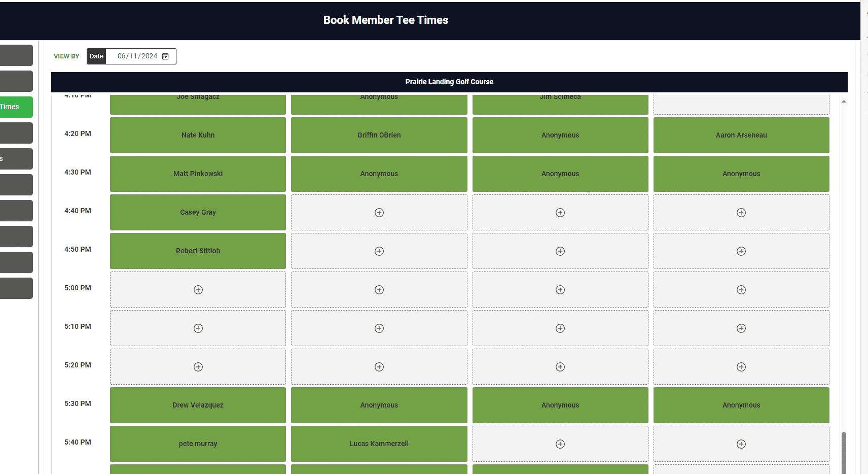Open Nate Kuhn's 4:20 PM booking
Viewport: 868px width, 474px height.
pyautogui.click(x=198, y=135)
